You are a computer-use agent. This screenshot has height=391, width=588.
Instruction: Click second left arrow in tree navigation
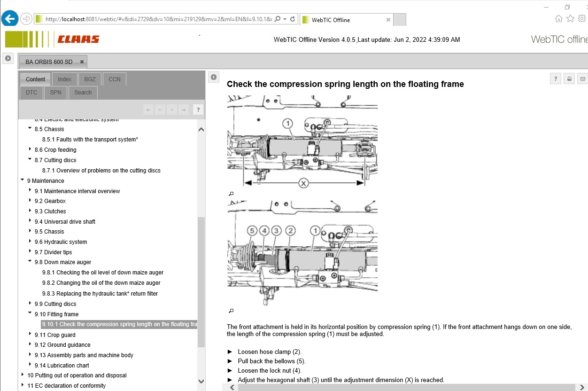pyautogui.click(x=160, y=109)
